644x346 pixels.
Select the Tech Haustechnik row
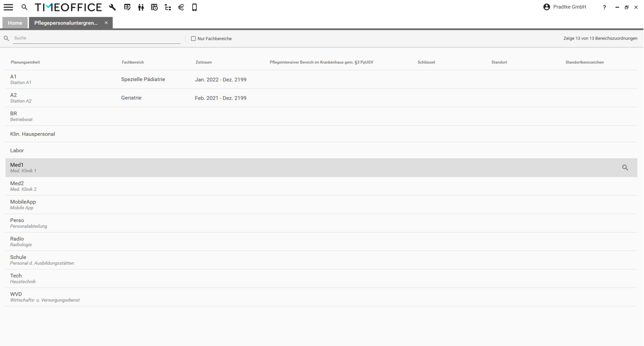[x=321, y=279]
